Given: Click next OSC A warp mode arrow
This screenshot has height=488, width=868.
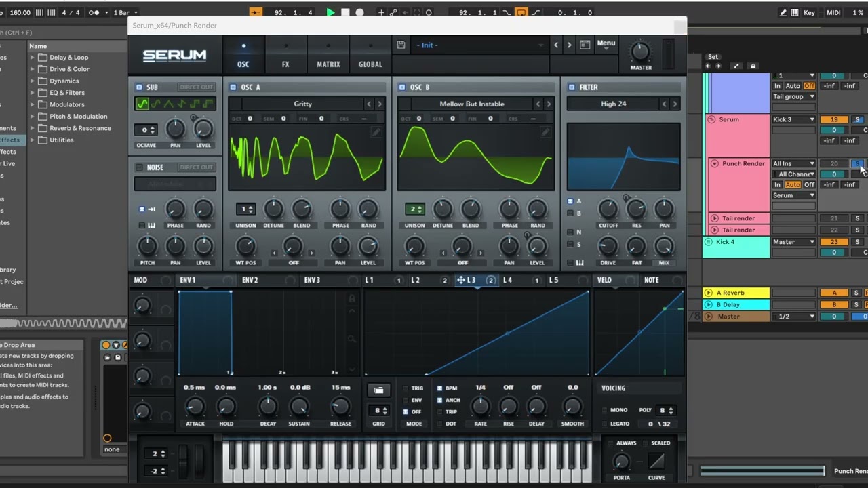Looking at the screenshot, I should tap(312, 253).
